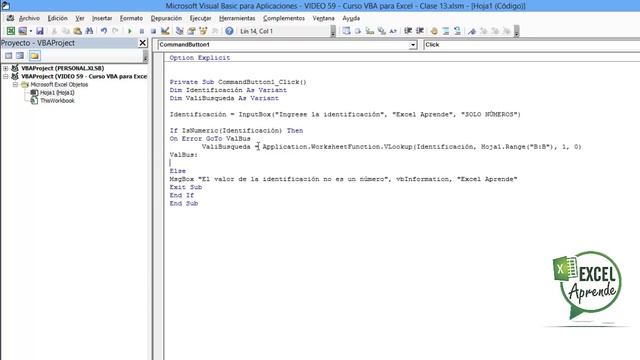Click 'Dim ValiBusqueda As Variant' line
The height and width of the screenshot is (360, 640).
pos(224,98)
